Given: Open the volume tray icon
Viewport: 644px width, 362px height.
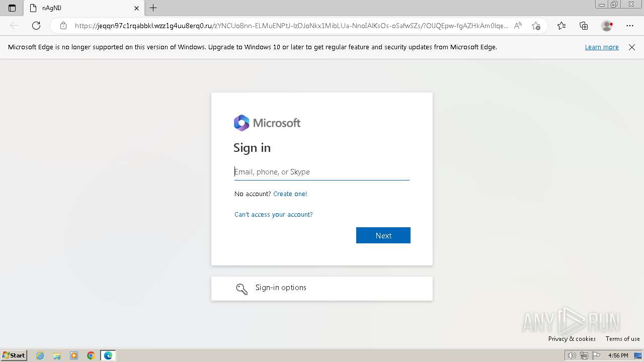Looking at the screenshot, I should pos(572,355).
